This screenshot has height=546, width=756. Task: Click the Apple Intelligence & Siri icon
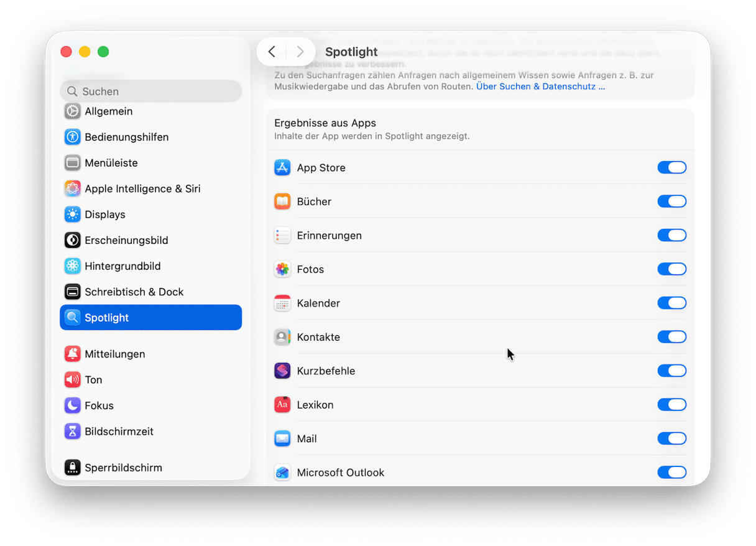tap(72, 188)
